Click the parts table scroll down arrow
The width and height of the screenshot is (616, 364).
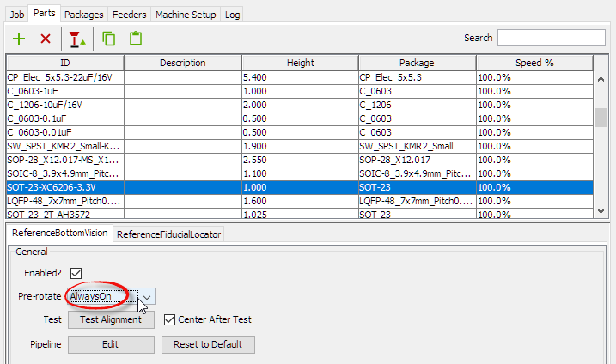click(x=601, y=210)
